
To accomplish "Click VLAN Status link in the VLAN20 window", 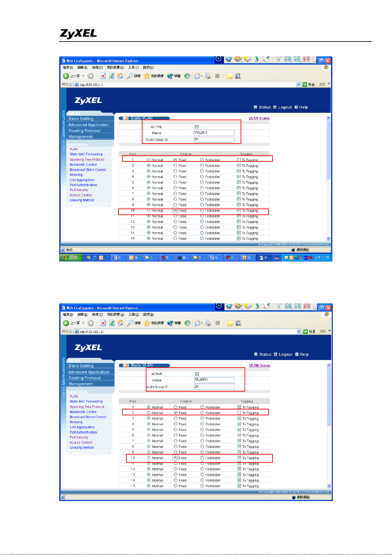I will click(259, 365).
